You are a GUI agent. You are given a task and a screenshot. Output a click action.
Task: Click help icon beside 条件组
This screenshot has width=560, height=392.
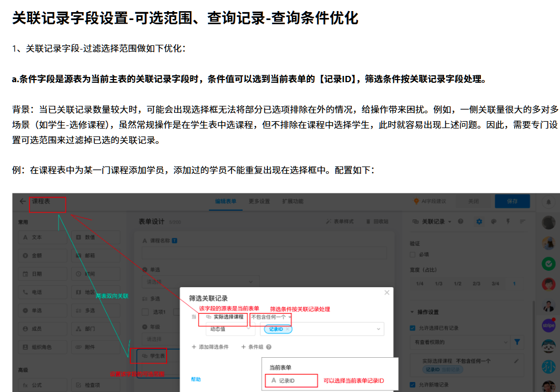click(x=269, y=347)
